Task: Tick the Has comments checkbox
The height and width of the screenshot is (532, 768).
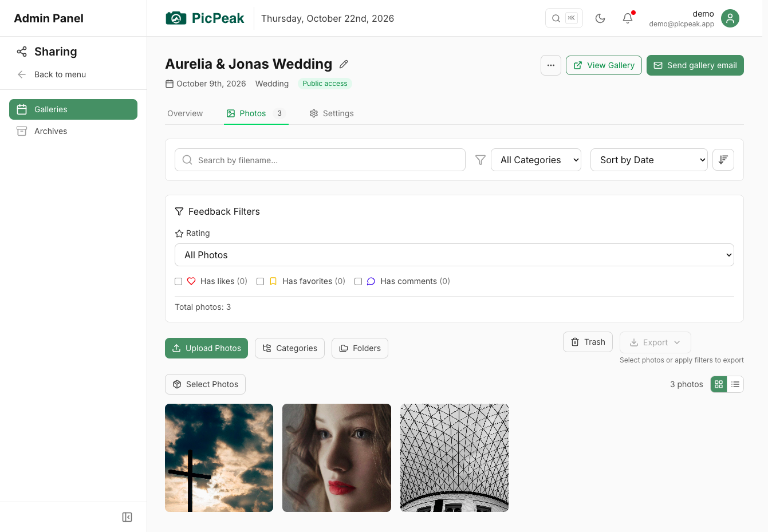Action: (359, 281)
